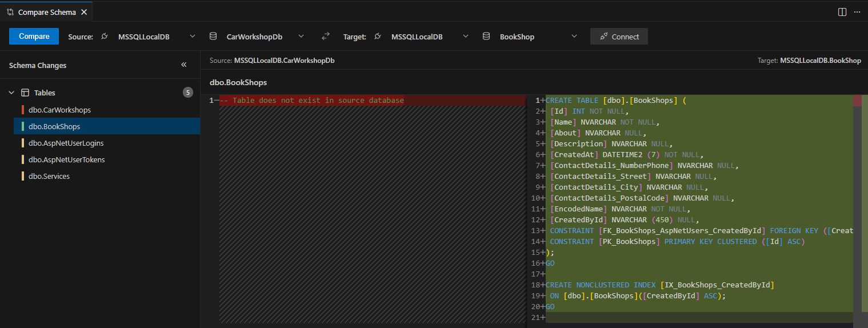Select dbo.Services table entry

pyautogui.click(x=107, y=176)
